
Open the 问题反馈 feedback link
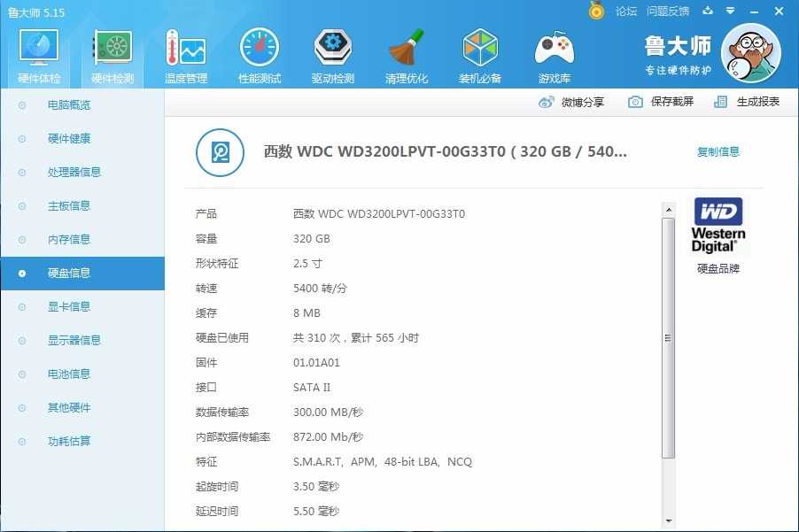pos(668,12)
